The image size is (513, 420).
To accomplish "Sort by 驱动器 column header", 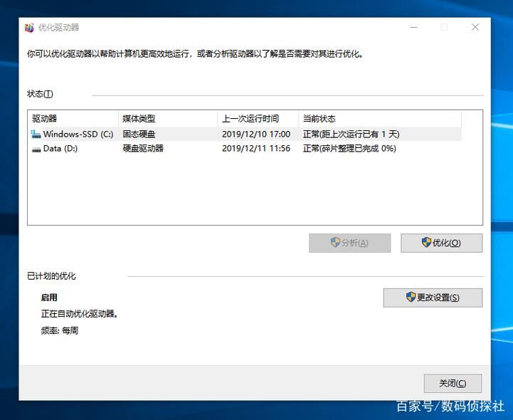I will pos(73,118).
